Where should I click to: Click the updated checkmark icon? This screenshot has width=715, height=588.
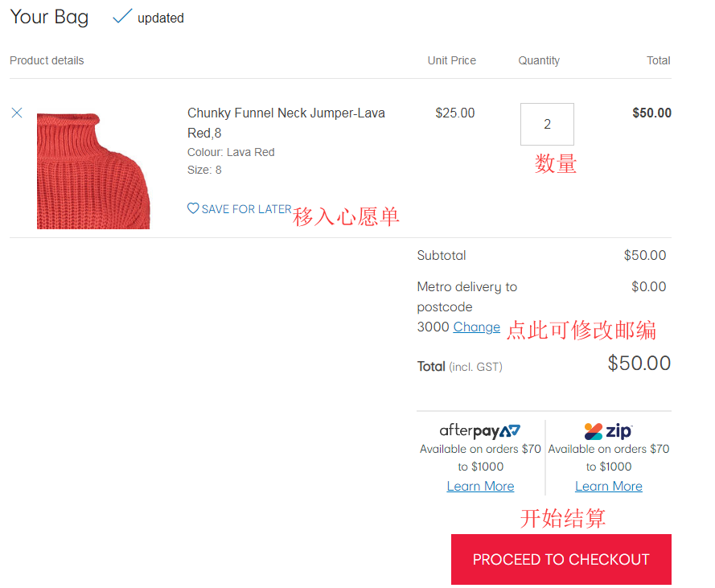(122, 16)
